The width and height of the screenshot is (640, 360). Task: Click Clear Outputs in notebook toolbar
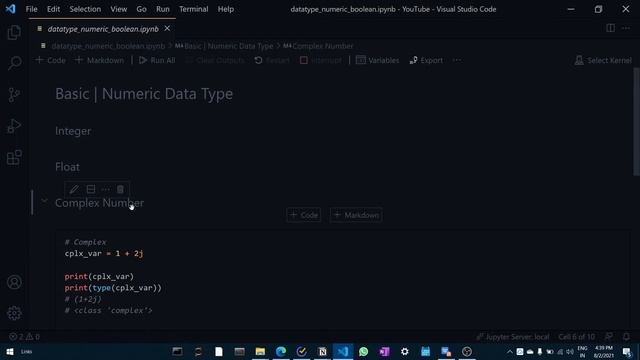(215, 60)
